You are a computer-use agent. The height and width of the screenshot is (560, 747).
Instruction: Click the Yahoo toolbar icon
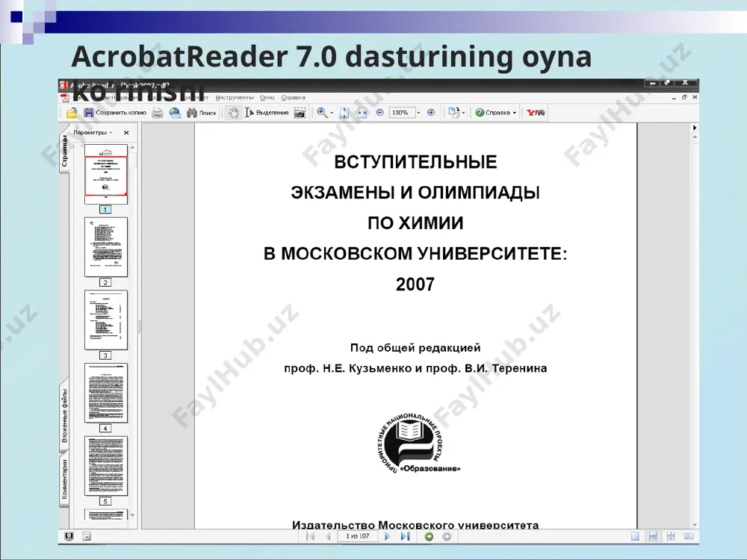click(536, 113)
